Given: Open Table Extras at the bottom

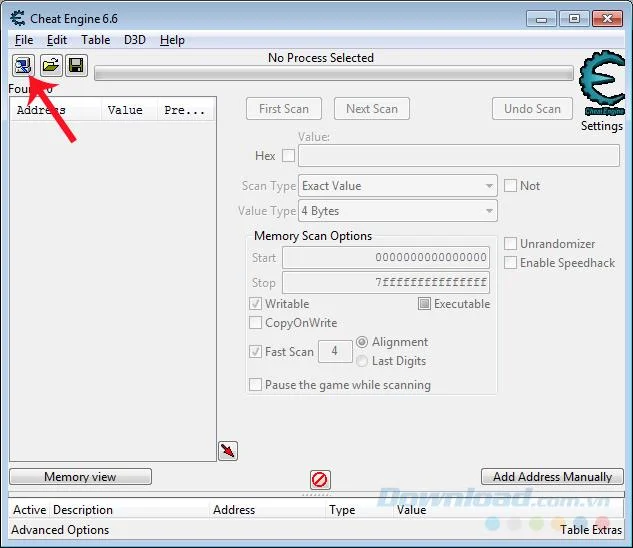Looking at the screenshot, I should 591,530.
